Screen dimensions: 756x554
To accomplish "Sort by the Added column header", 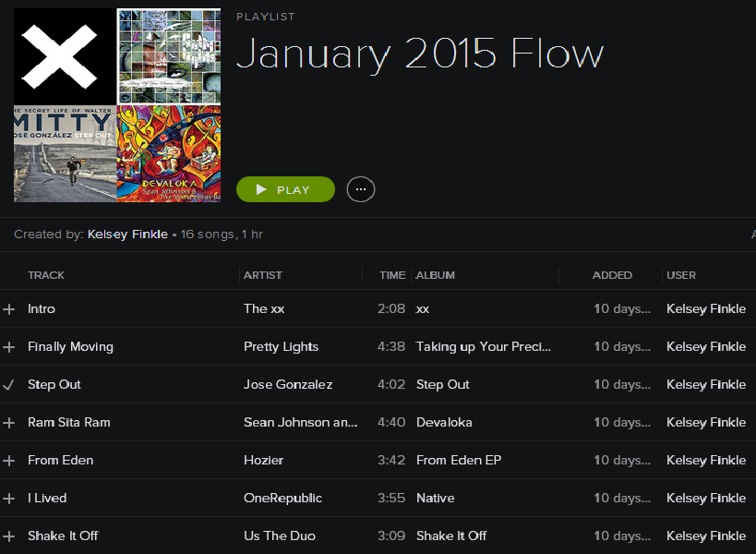I will (x=612, y=275).
